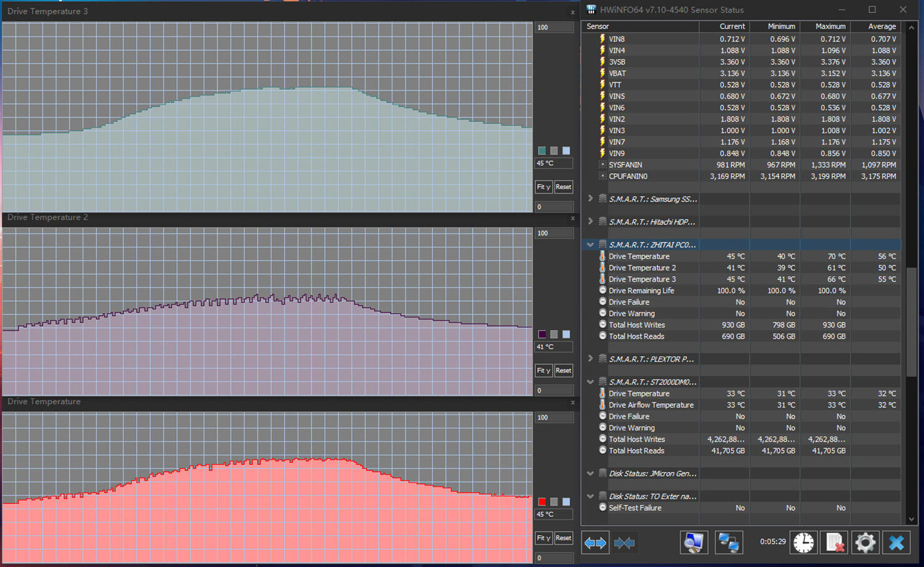Click Fit y in the red Drive Temperature graph
This screenshot has width=924, height=567.
pyautogui.click(x=543, y=538)
